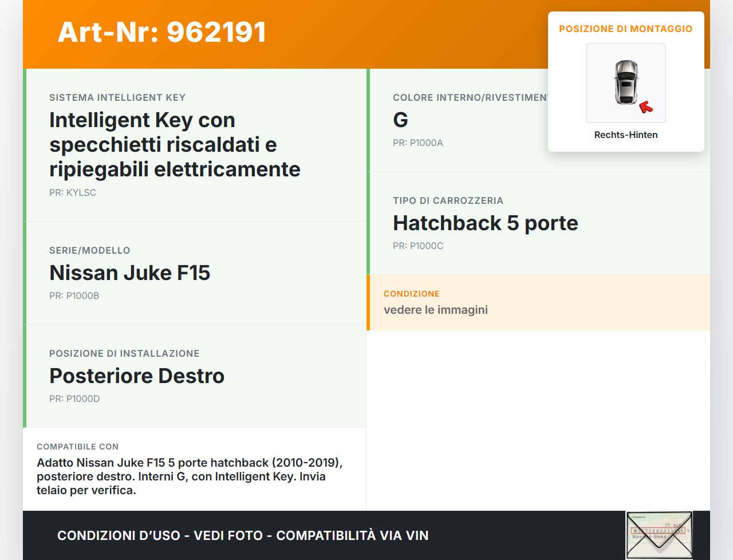Click the PR: KYLSC code
The image size is (733, 560).
coord(73,192)
